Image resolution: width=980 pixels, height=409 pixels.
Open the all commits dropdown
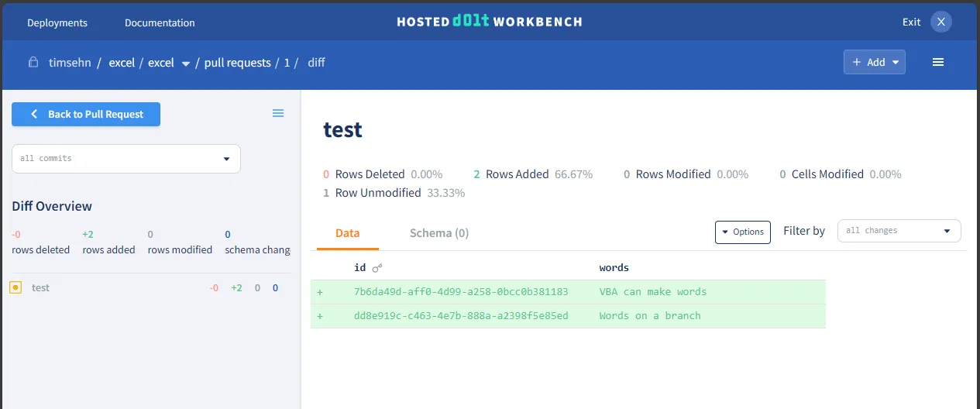pos(126,159)
